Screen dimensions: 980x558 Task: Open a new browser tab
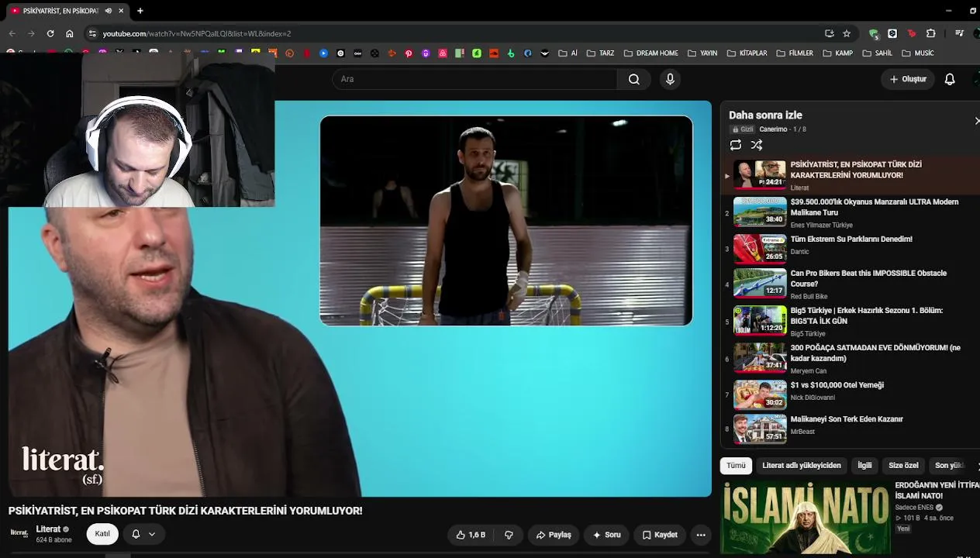140,11
